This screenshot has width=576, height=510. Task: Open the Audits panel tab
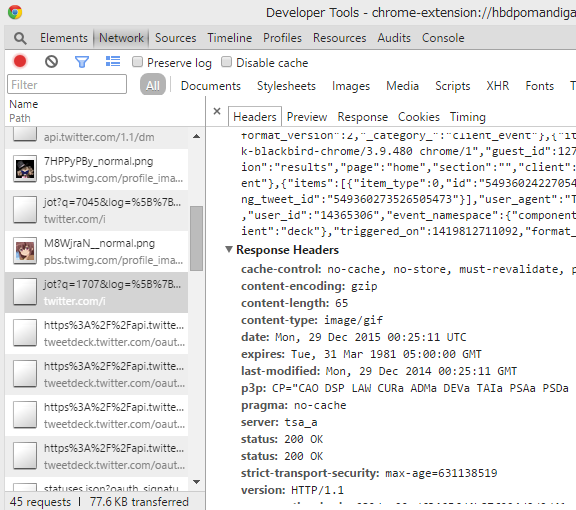(394, 38)
